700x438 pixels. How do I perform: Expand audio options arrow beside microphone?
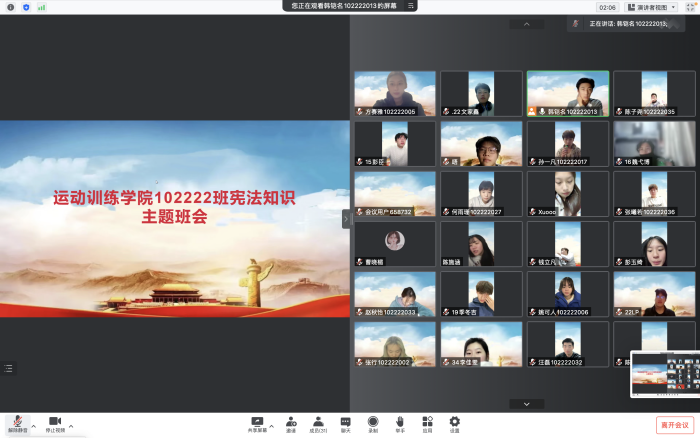(x=33, y=426)
